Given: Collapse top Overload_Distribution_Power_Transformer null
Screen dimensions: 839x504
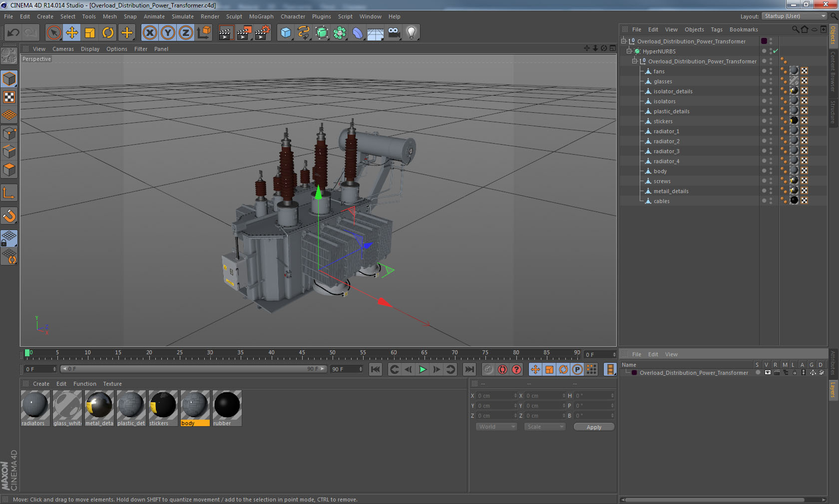Looking at the screenshot, I should point(624,41).
